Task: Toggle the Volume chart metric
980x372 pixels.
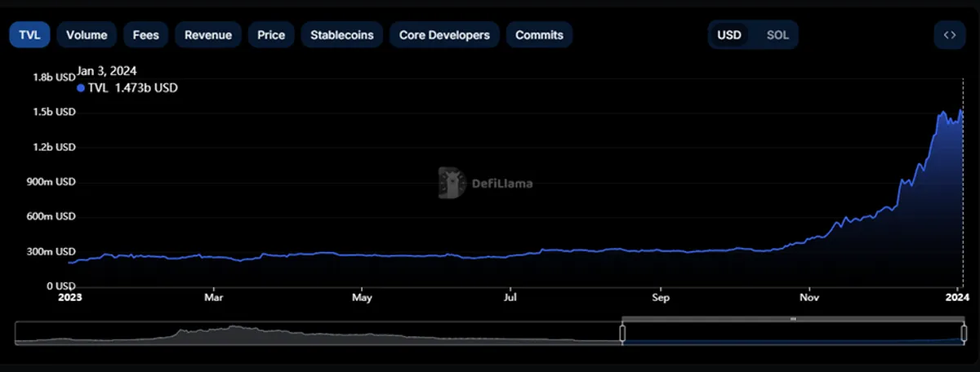Action: [x=87, y=35]
